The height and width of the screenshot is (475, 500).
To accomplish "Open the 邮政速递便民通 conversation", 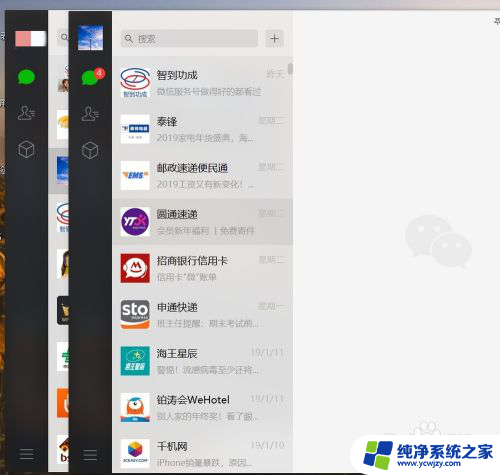I will [x=202, y=175].
